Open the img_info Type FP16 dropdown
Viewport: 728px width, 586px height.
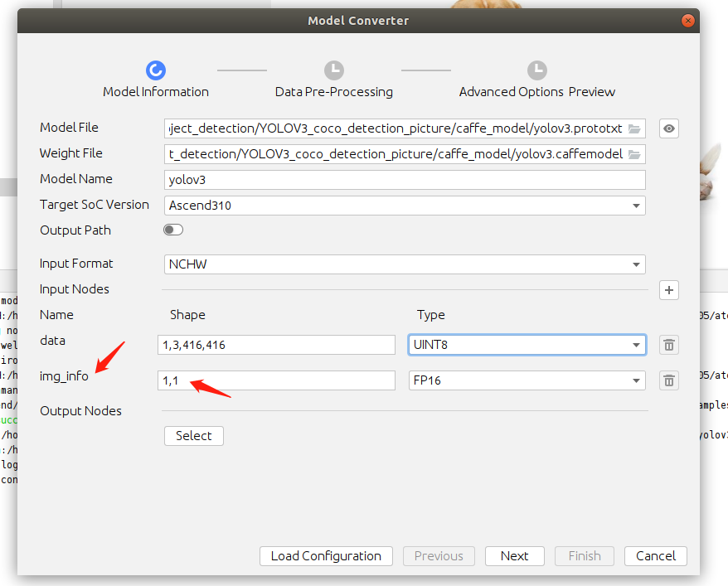527,380
